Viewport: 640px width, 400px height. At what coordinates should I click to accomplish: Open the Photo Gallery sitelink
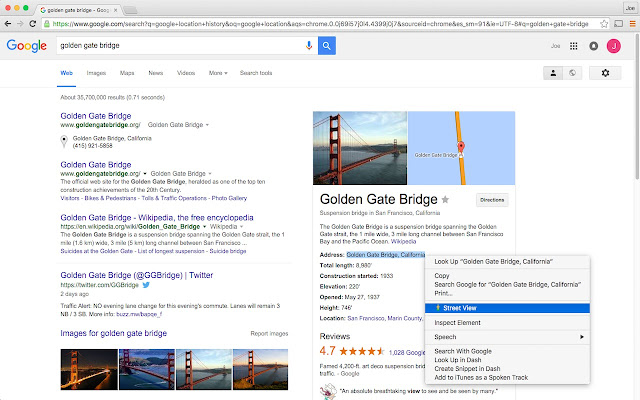229,198
